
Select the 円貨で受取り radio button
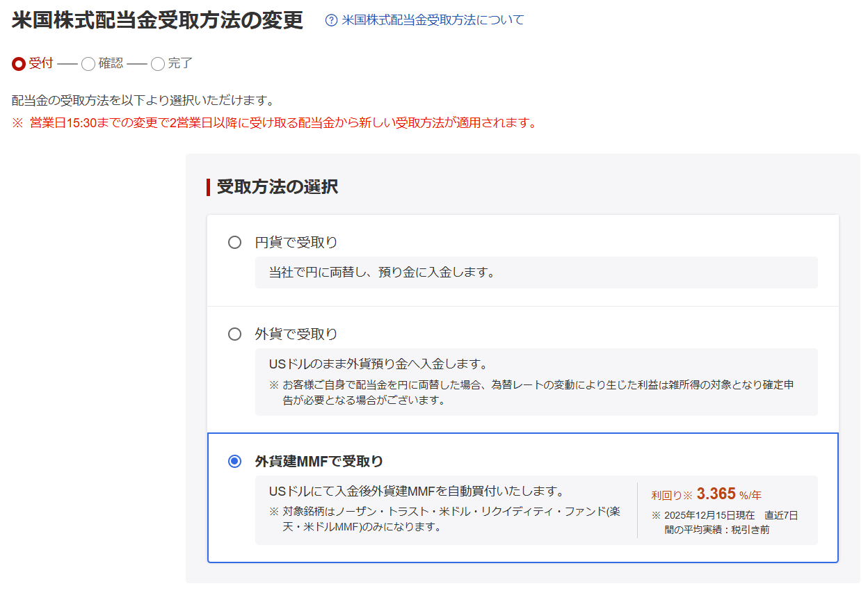(x=235, y=243)
